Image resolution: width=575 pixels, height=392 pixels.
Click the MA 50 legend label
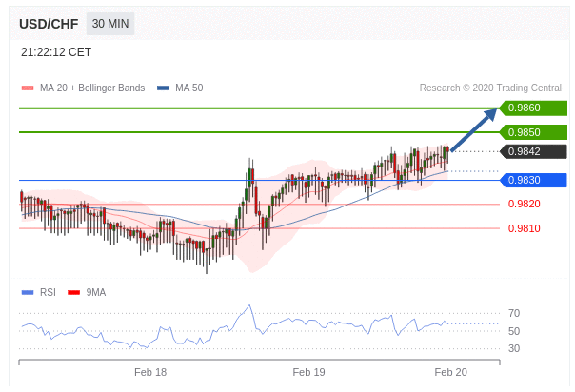[189, 88]
